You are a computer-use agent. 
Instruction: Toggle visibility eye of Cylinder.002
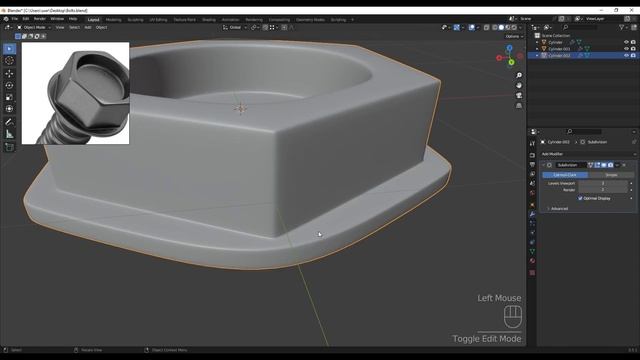[626, 55]
